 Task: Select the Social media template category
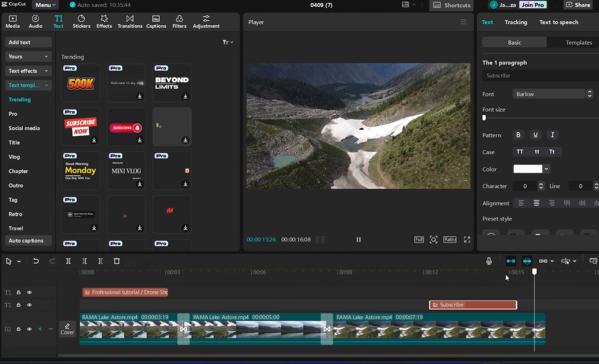[24, 128]
